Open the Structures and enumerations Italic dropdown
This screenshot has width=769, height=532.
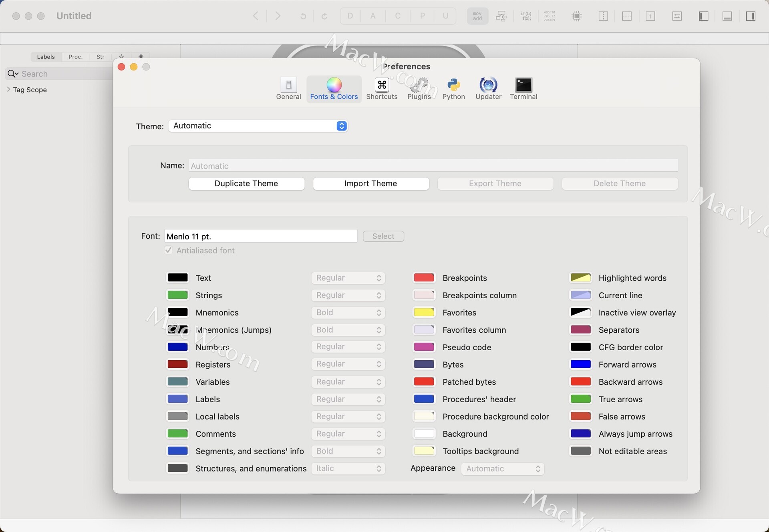coord(348,468)
